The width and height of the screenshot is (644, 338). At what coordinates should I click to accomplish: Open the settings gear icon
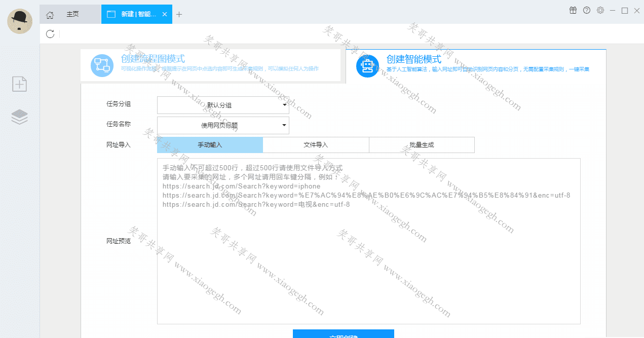600,10
